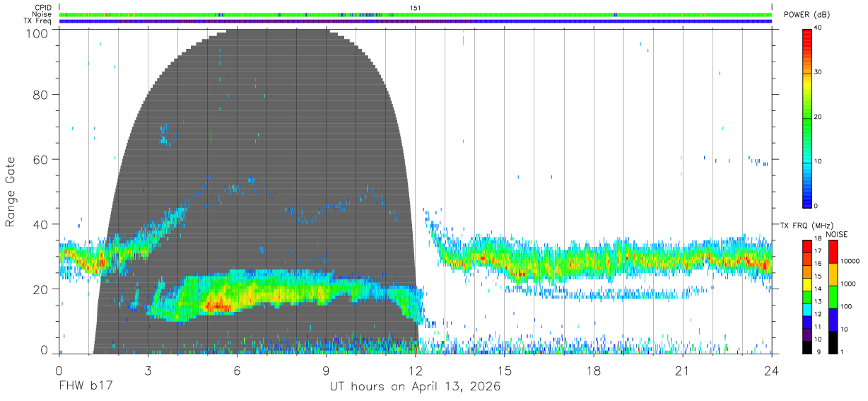
Task: Click the NOISE color bar
Action: coord(833,296)
